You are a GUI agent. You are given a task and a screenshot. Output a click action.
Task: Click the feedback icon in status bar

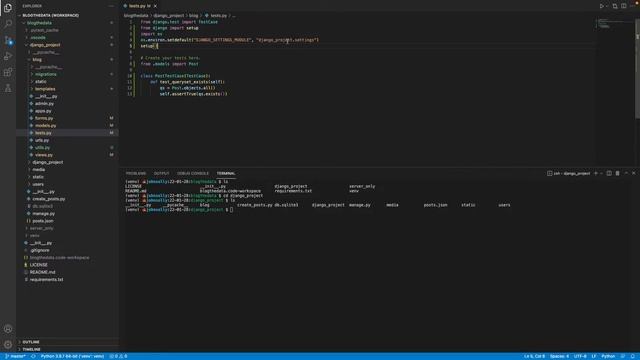click(x=623, y=356)
